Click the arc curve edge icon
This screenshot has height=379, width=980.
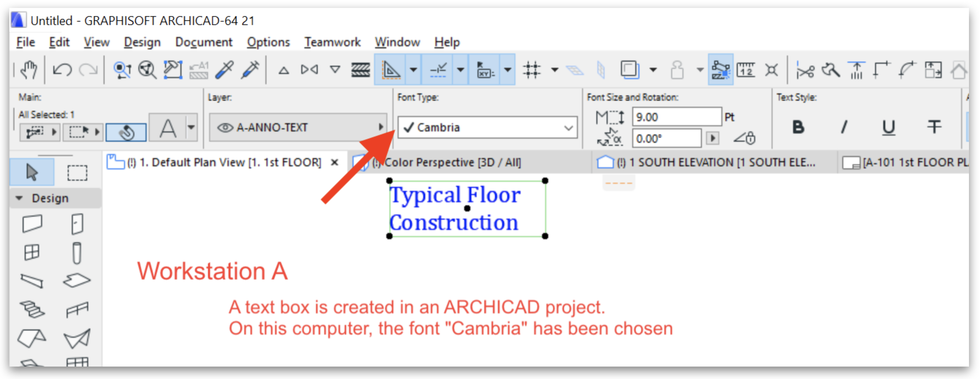pyautogui.click(x=907, y=70)
